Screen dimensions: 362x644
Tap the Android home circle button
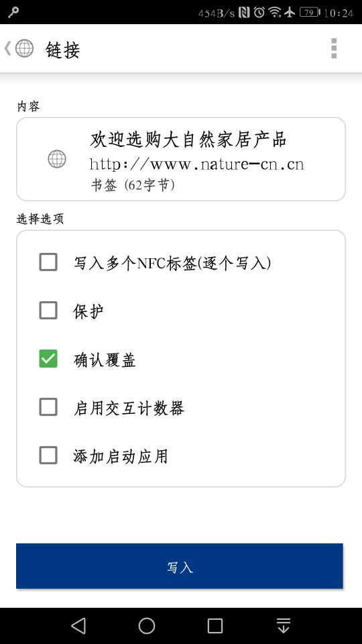point(147,626)
